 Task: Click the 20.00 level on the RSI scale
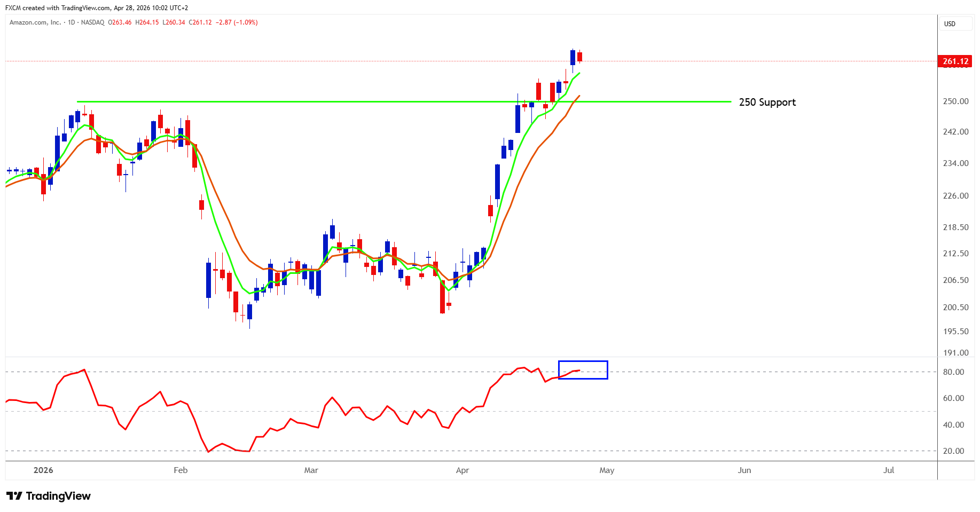point(953,451)
